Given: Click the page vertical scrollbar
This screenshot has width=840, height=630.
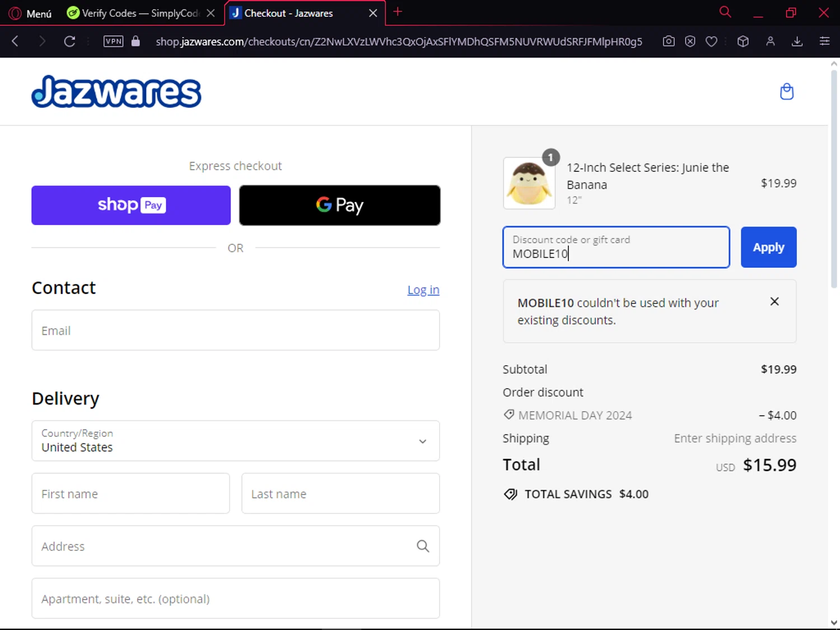Looking at the screenshot, I should [x=834, y=179].
